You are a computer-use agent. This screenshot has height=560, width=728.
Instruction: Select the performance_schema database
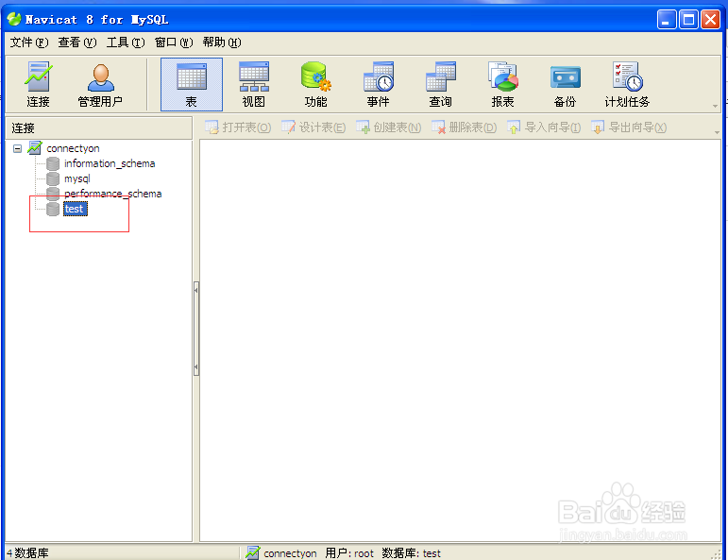click(112, 194)
